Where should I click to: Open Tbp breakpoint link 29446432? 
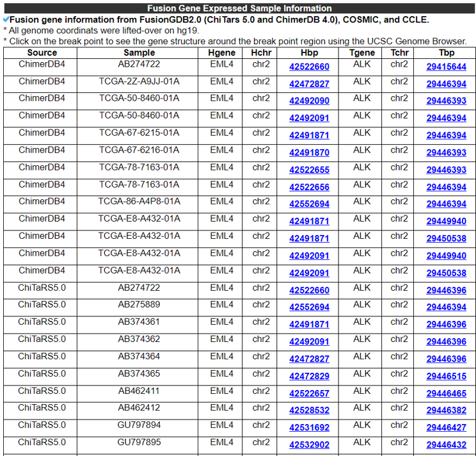pyautogui.click(x=446, y=445)
